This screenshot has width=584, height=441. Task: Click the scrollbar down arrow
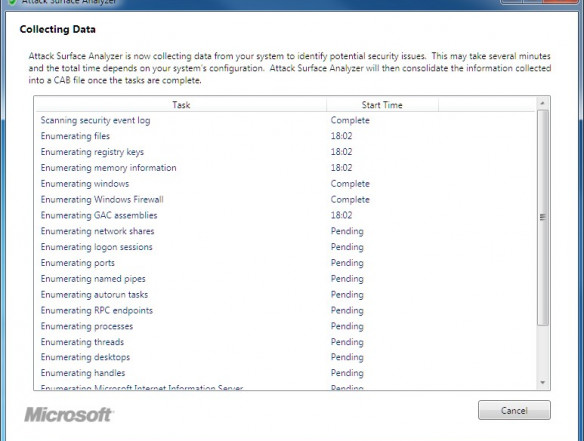[x=542, y=383]
